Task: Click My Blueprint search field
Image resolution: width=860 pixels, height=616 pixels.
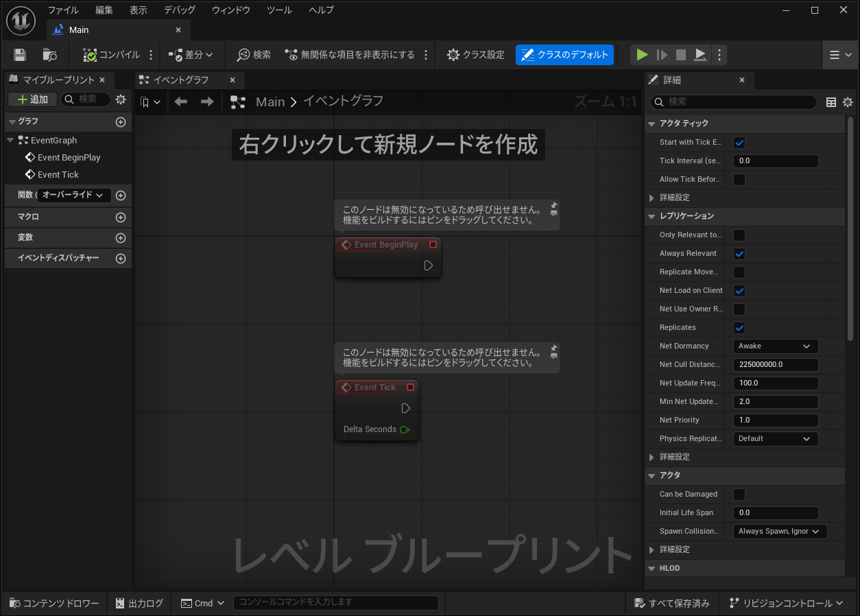Action: click(x=86, y=99)
